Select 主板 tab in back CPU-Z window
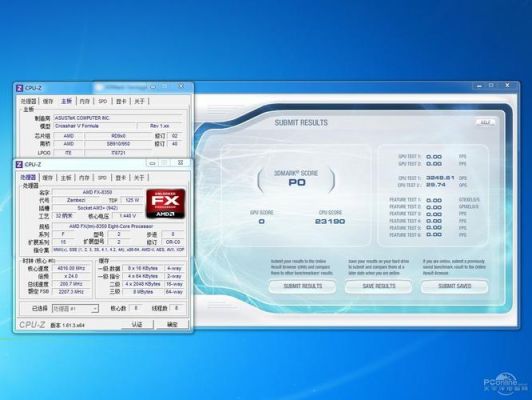The width and height of the screenshot is (532, 400). point(66,101)
